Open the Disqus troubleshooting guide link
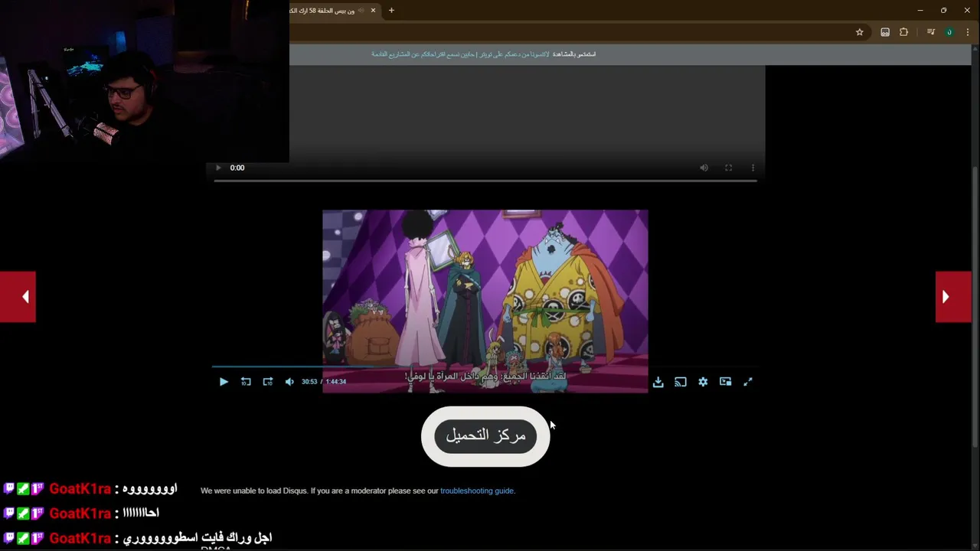This screenshot has width=980, height=551. [477, 491]
